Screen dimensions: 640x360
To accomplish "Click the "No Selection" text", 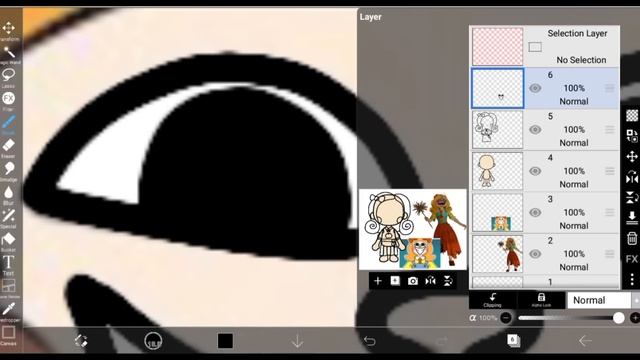I will (581, 60).
